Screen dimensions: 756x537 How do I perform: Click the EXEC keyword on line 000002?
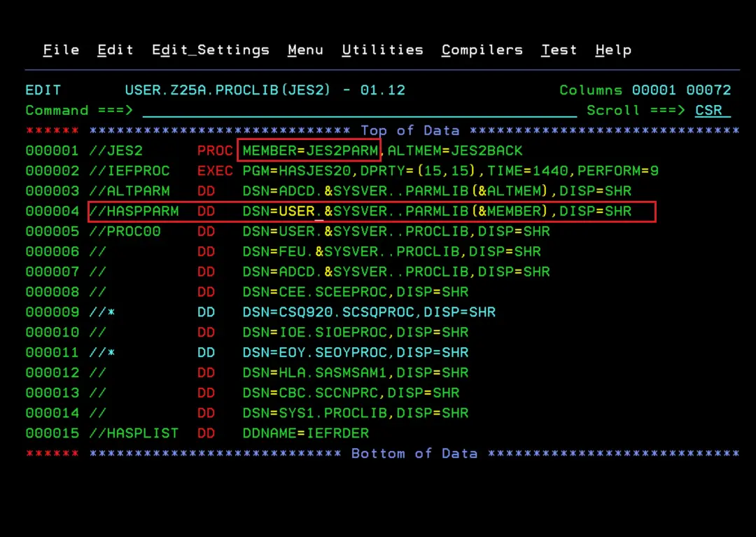(215, 171)
